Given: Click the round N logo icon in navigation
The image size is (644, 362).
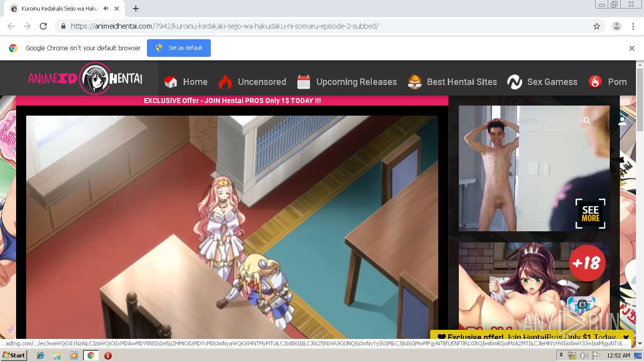Looking at the screenshot, I should [515, 82].
